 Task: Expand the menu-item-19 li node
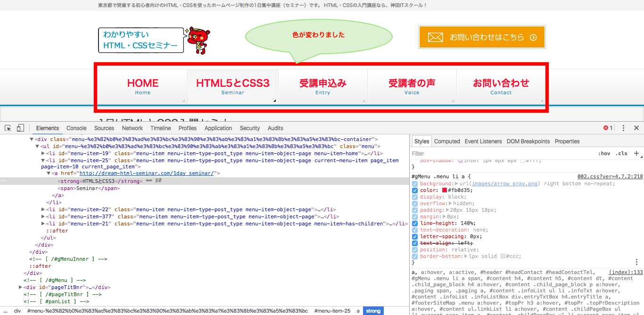click(43, 154)
